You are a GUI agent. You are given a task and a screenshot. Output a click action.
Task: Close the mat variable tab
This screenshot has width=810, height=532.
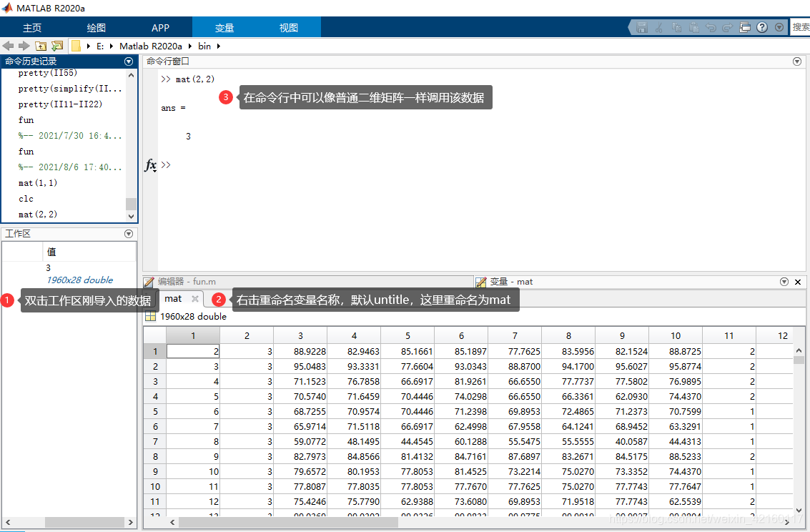click(x=195, y=299)
